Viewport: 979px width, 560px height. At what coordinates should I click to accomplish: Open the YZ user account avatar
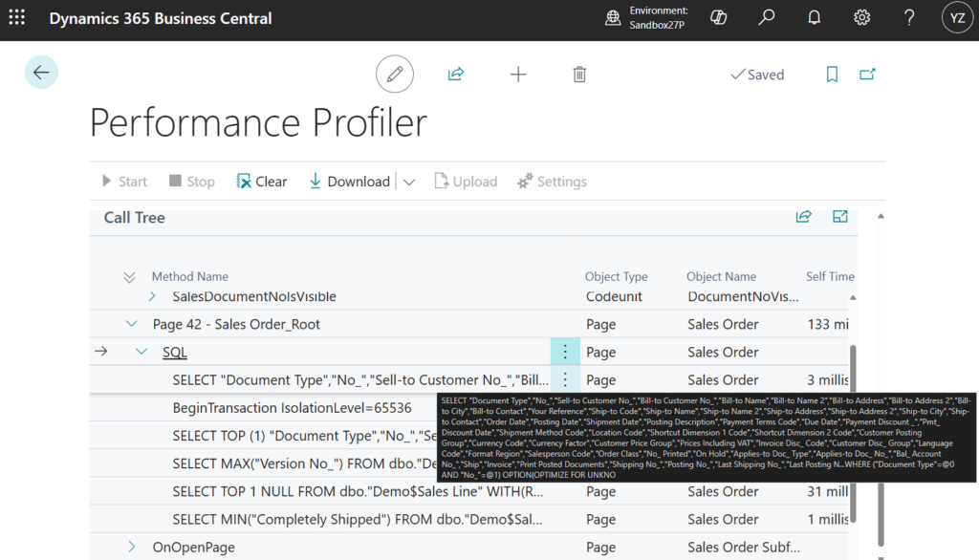coord(956,18)
